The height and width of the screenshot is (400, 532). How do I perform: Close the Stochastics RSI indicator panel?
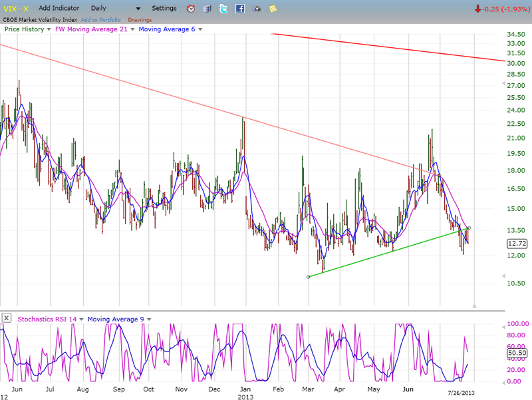[x=7, y=318]
